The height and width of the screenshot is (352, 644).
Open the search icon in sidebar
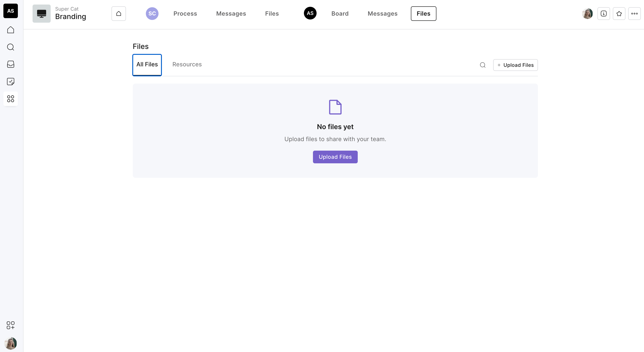click(x=10, y=47)
